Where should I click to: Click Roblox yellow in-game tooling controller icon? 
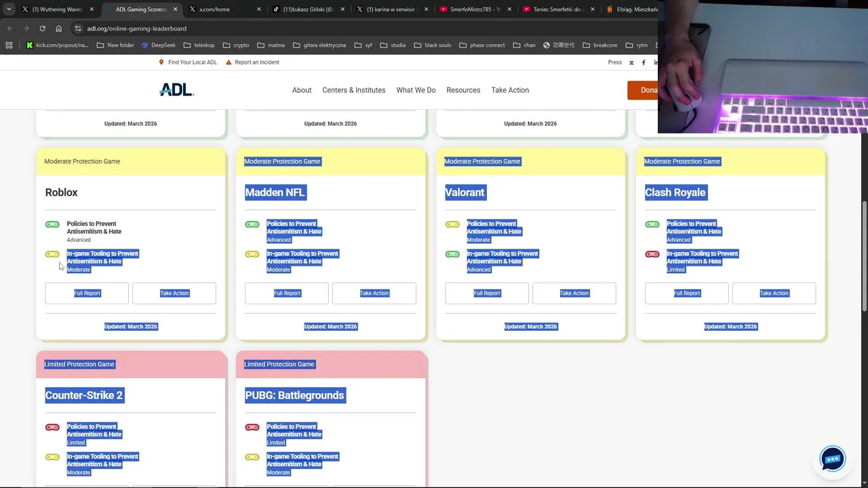(x=52, y=254)
